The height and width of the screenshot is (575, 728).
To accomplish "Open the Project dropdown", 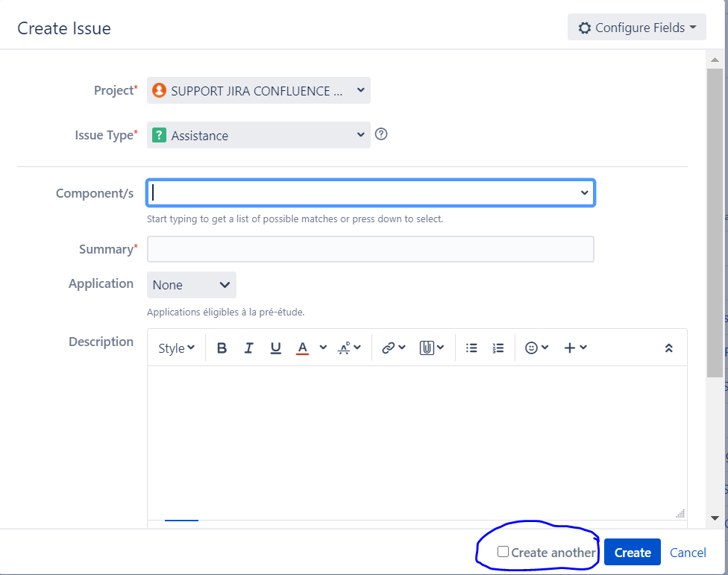I will click(259, 90).
